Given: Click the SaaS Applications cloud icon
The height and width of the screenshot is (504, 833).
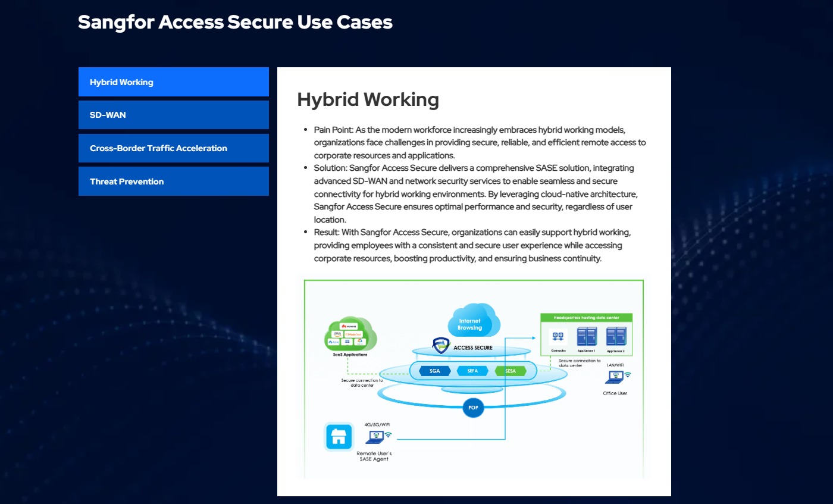Looking at the screenshot, I should (350, 333).
